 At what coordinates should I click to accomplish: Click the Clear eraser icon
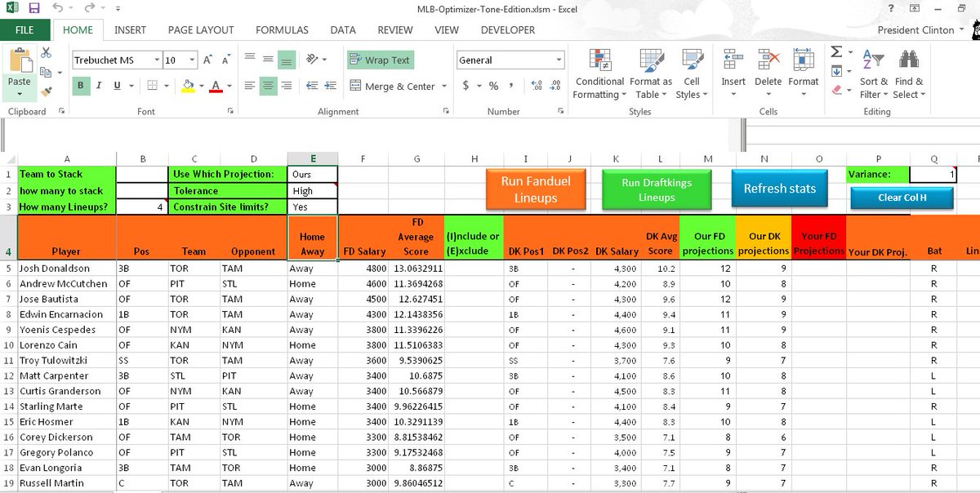tap(836, 91)
